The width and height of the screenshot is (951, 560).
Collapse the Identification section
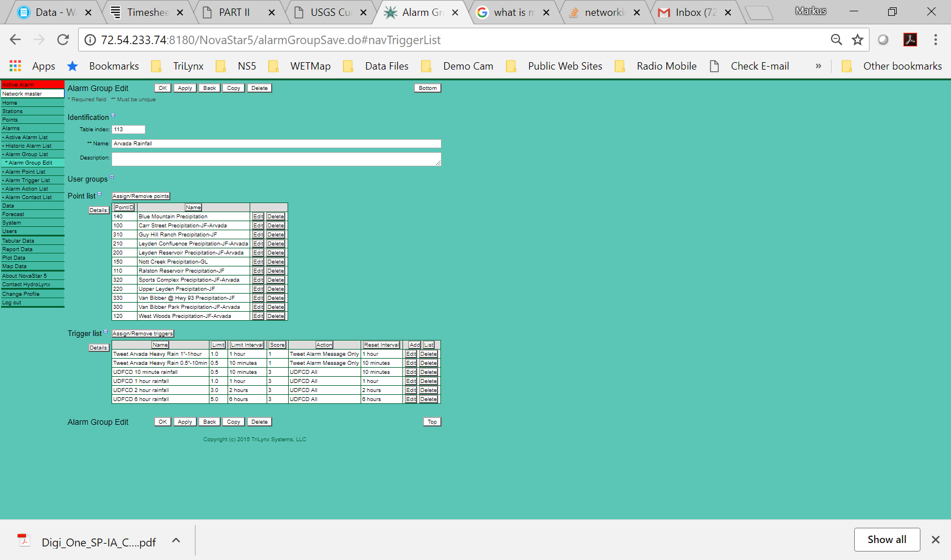click(113, 115)
